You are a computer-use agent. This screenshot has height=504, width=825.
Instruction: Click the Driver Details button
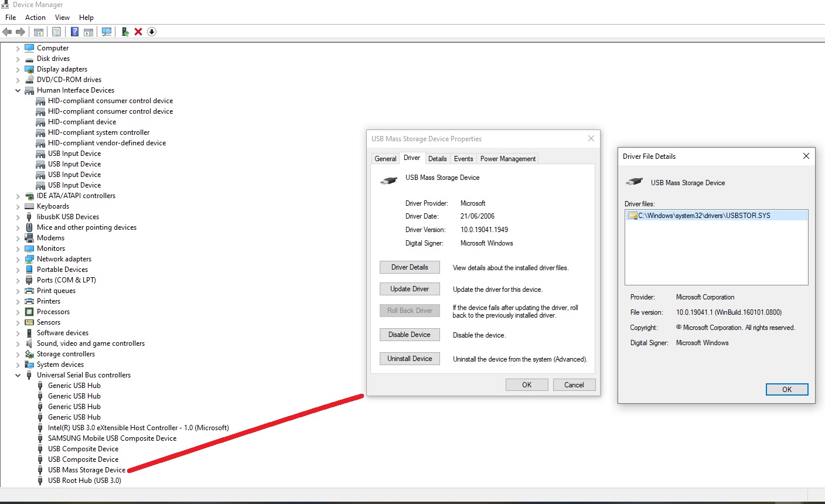410,267
